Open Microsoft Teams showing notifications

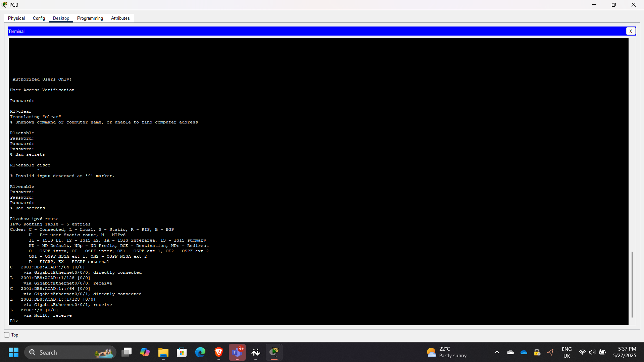tap(237, 352)
